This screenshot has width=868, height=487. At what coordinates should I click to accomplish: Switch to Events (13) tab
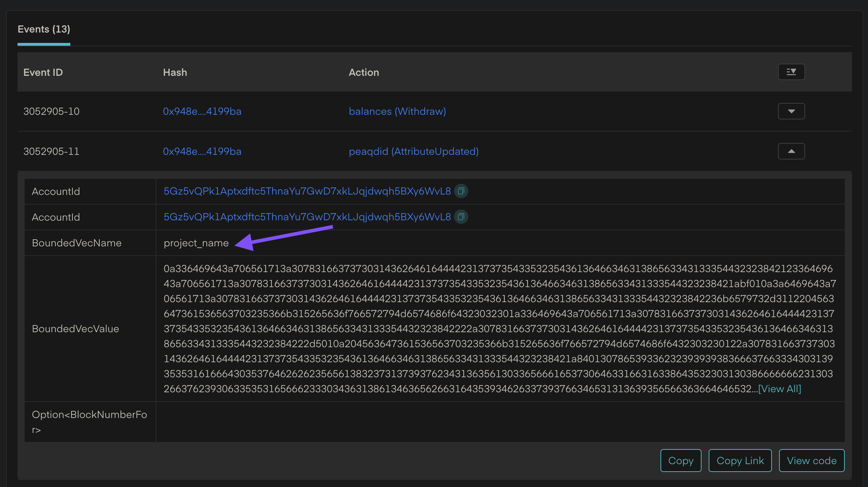coord(44,29)
